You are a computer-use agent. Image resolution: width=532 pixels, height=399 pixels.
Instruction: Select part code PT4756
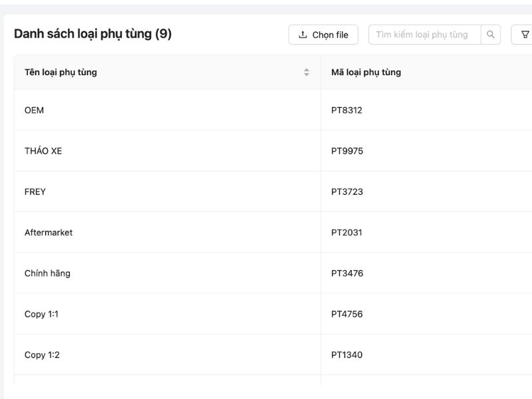point(347,314)
